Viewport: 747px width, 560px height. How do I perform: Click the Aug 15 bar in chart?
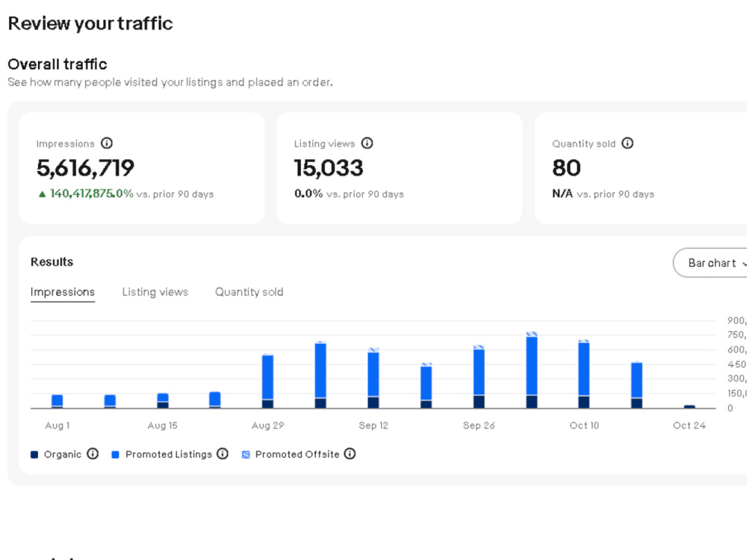tap(162, 400)
